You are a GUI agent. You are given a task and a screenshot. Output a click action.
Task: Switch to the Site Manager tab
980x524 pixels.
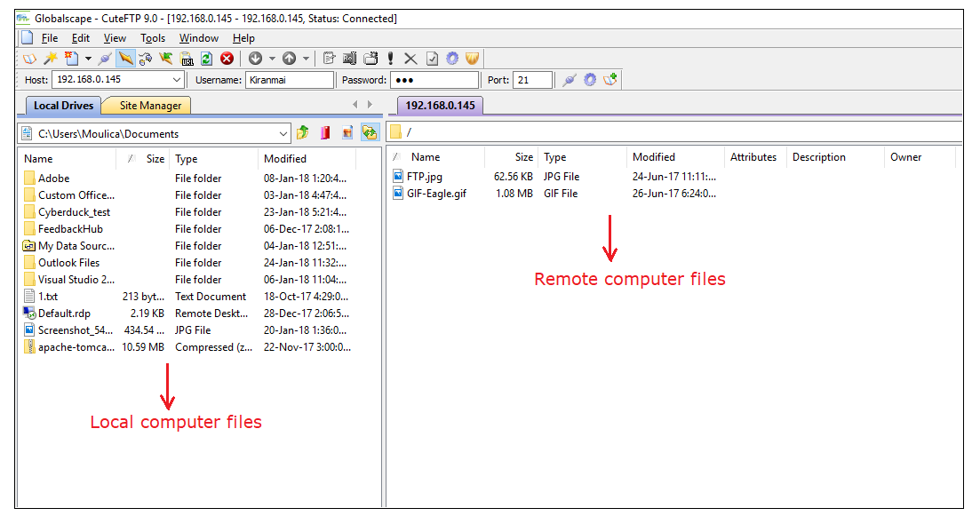(150, 106)
